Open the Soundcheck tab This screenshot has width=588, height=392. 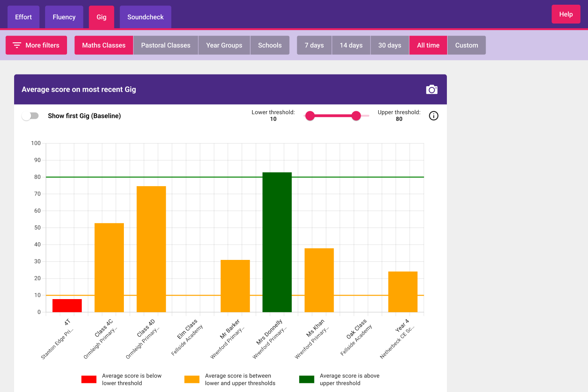pyautogui.click(x=145, y=17)
